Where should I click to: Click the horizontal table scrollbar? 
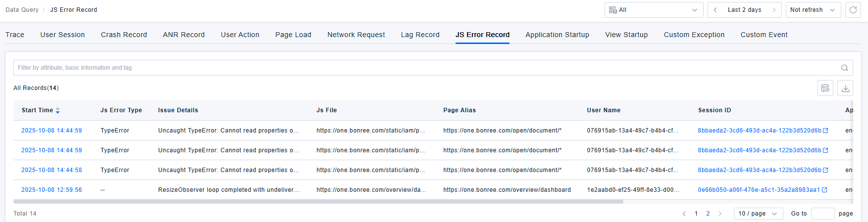pos(318,202)
